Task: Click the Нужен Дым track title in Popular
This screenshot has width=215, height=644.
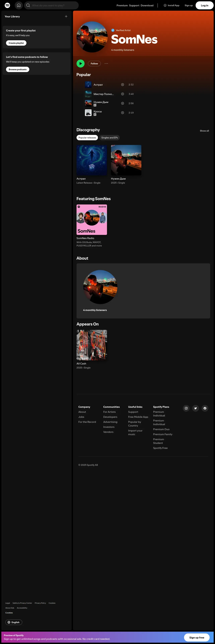Action: 101,102
